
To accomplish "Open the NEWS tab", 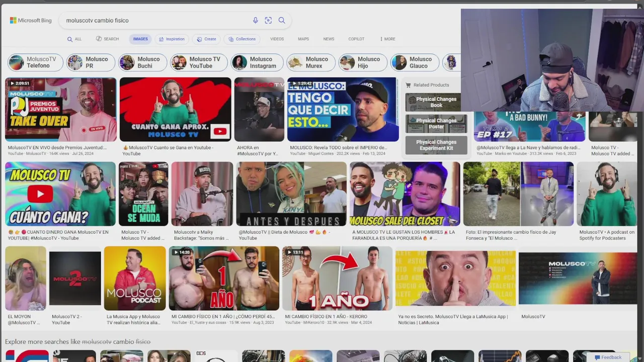I will point(329,39).
